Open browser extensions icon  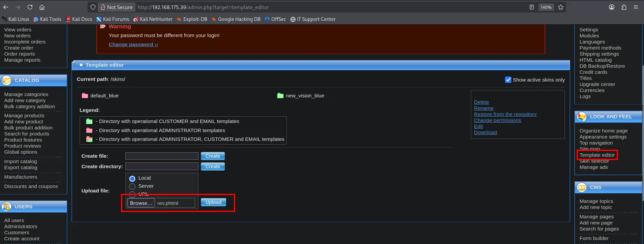[624, 7]
